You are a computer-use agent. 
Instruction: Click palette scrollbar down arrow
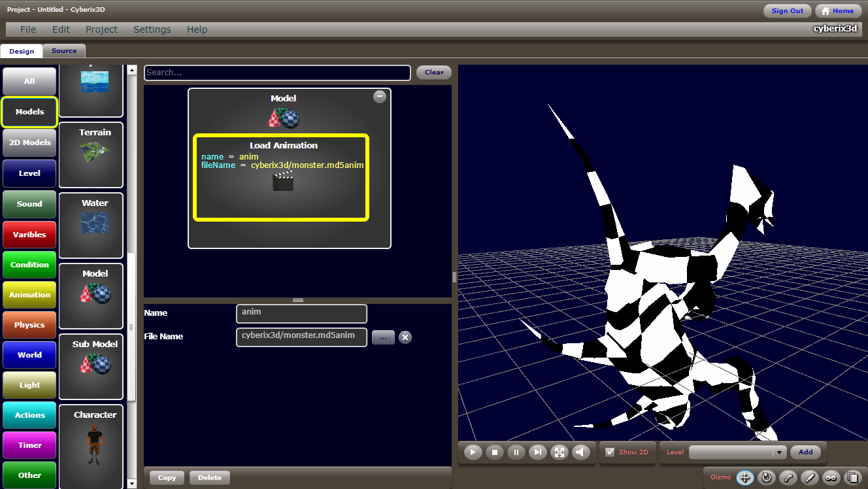tap(131, 484)
